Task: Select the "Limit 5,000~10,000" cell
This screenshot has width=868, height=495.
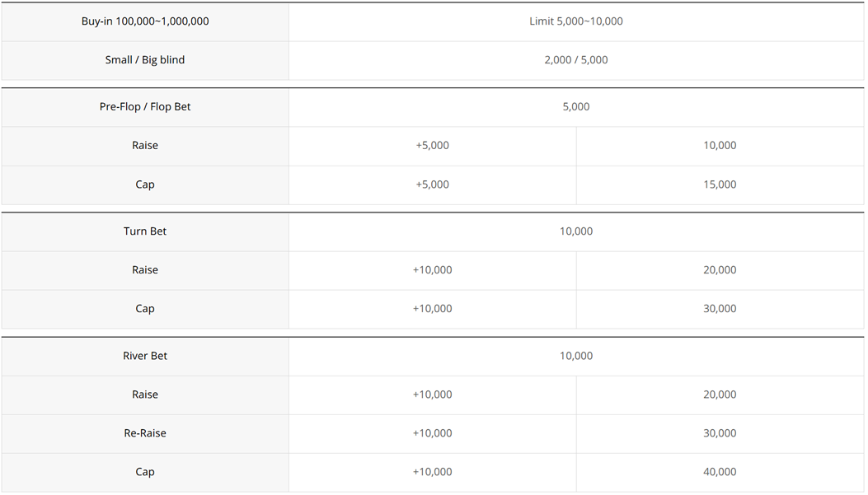Action: 576,21
